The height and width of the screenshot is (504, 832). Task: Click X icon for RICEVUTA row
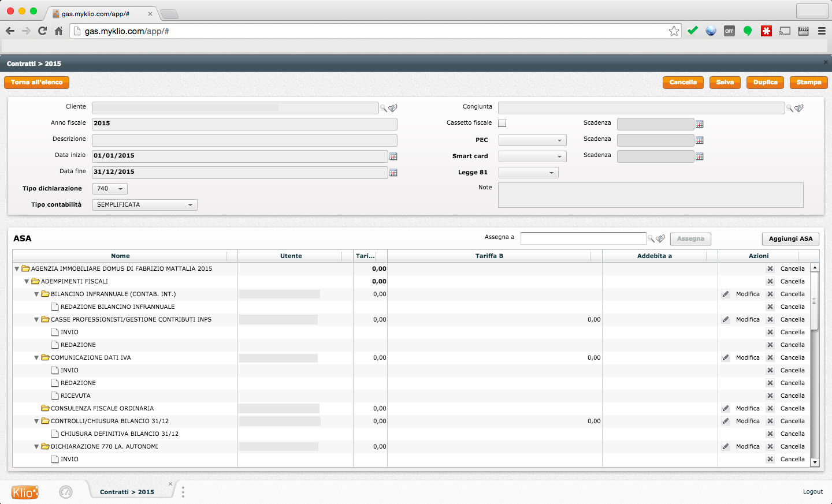click(770, 396)
